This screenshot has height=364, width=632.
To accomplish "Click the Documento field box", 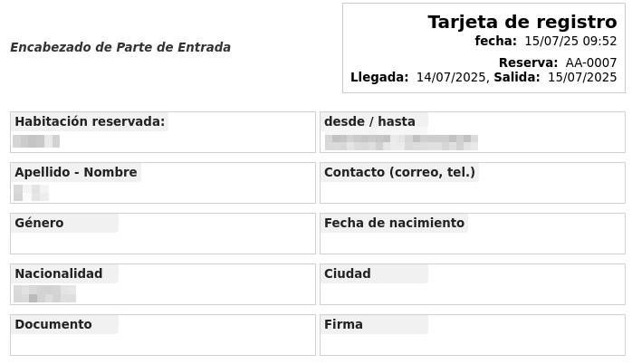I will [x=163, y=335].
